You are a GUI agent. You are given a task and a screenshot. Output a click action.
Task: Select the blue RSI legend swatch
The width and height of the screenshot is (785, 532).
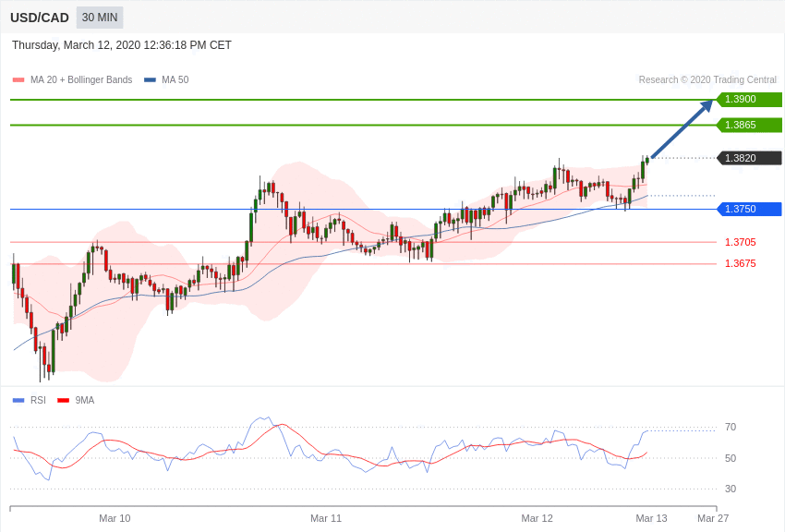(x=18, y=400)
